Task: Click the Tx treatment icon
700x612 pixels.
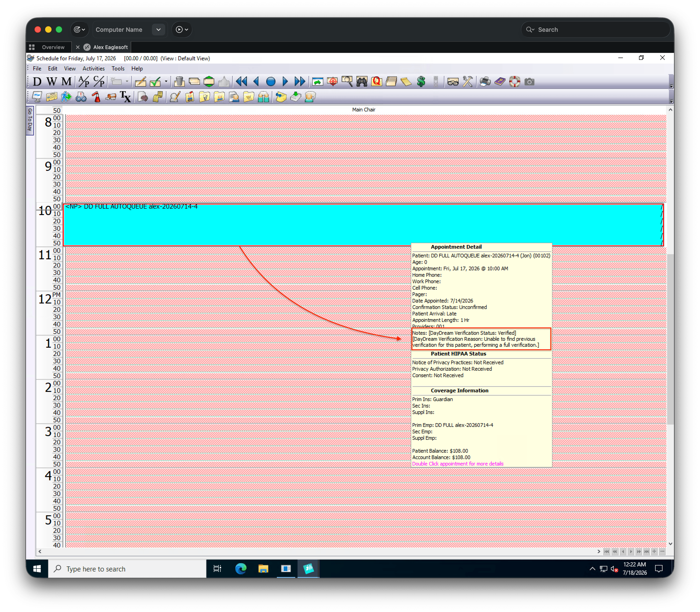Action: point(125,97)
